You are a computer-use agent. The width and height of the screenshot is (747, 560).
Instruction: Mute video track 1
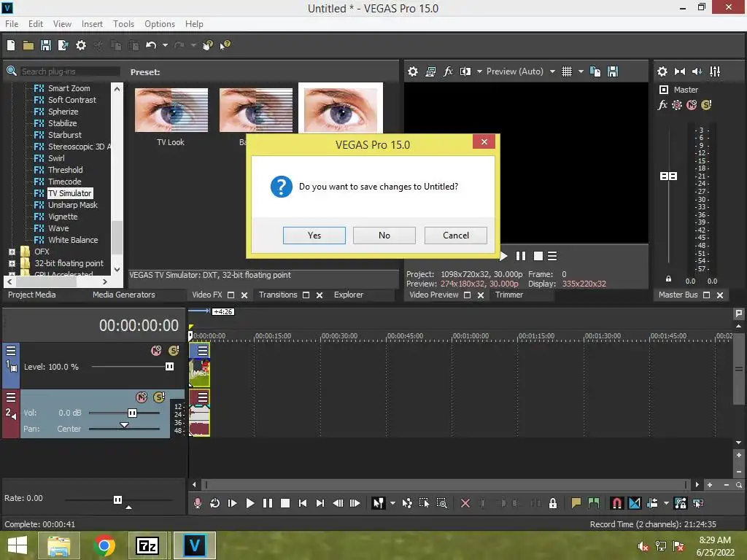click(156, 351)
